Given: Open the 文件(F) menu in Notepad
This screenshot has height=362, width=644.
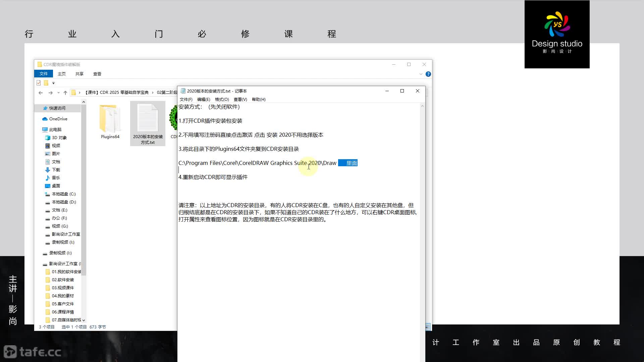Looking at the screenshot, I should pos(186,100).
